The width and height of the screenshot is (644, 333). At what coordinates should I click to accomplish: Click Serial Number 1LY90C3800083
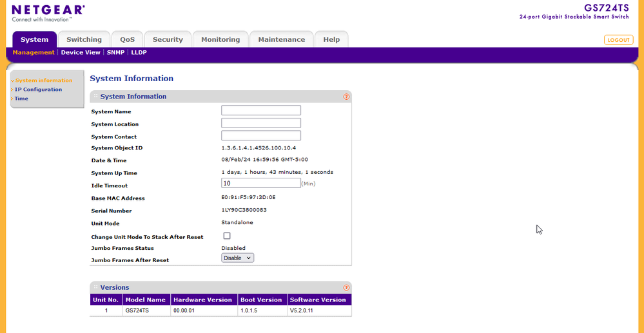tap(244, 210)
